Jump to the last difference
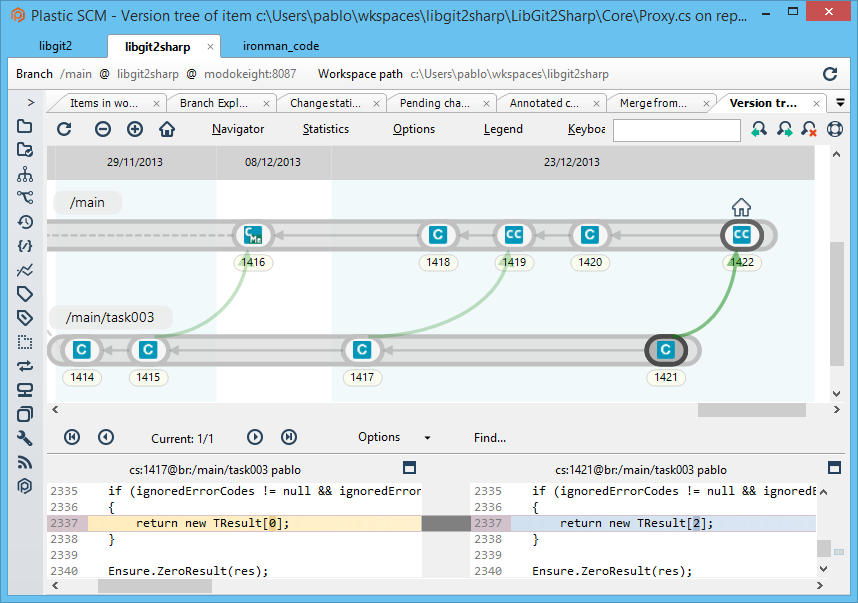 tap(289, 437)
